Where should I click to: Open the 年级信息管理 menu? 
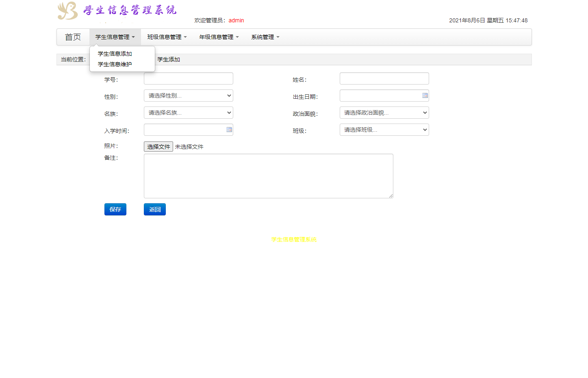coord(219,37)
